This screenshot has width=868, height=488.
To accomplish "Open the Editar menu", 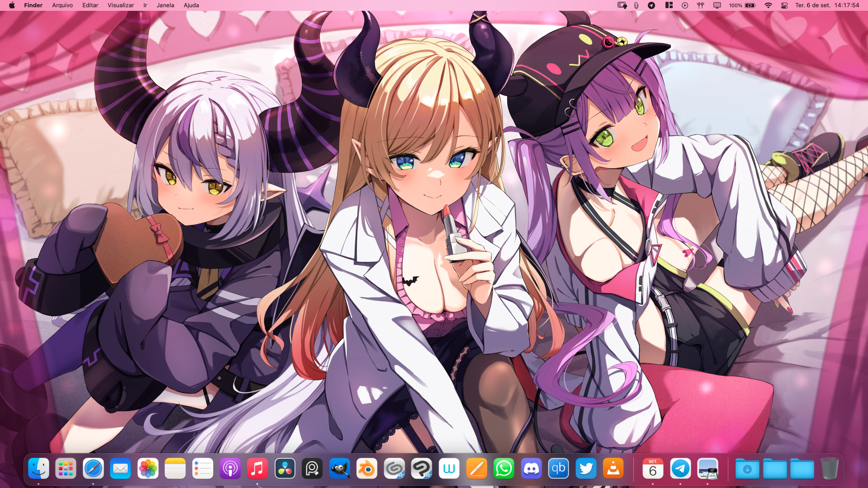I will pos(90,5).
